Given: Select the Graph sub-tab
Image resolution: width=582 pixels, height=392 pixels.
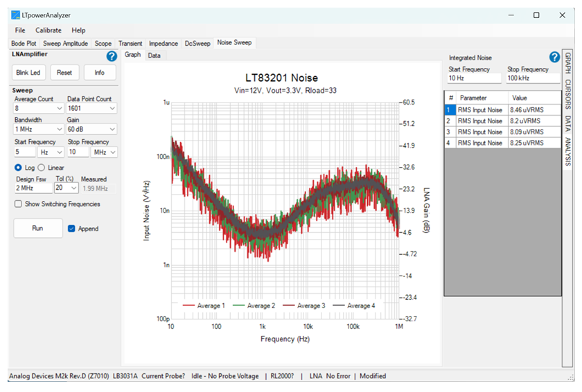Looking at the screenshot, I should [x=132, y=55].
